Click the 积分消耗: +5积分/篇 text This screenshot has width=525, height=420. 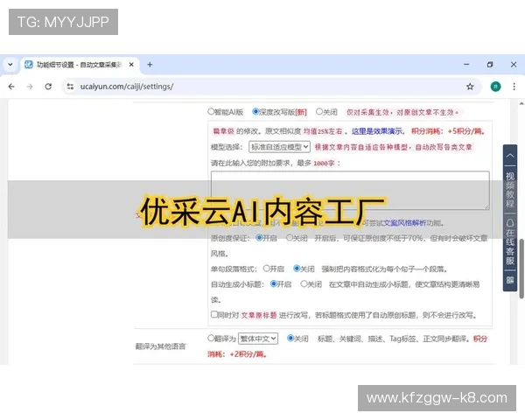(x=448, y=131)
